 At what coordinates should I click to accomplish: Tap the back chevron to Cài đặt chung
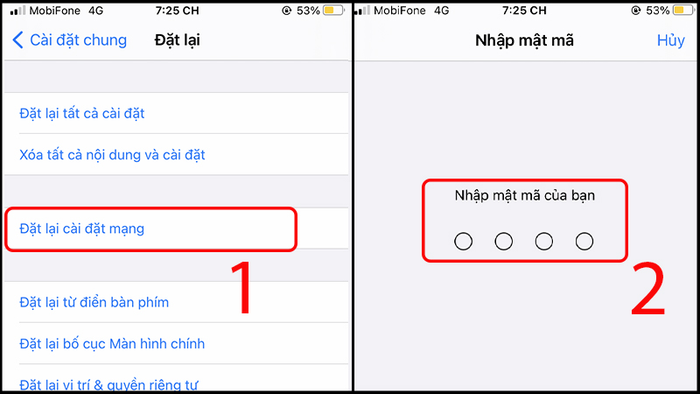[x=18, y=40]
